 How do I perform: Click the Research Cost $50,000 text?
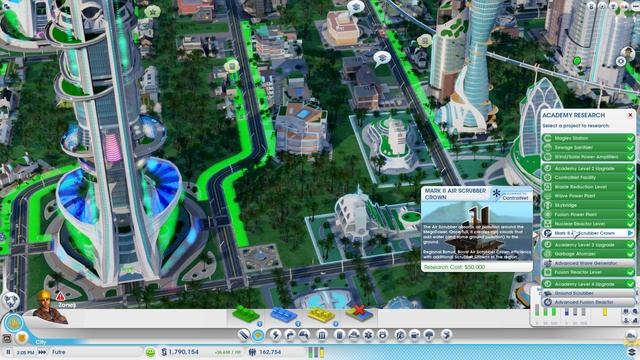click(x=454, y=267)
